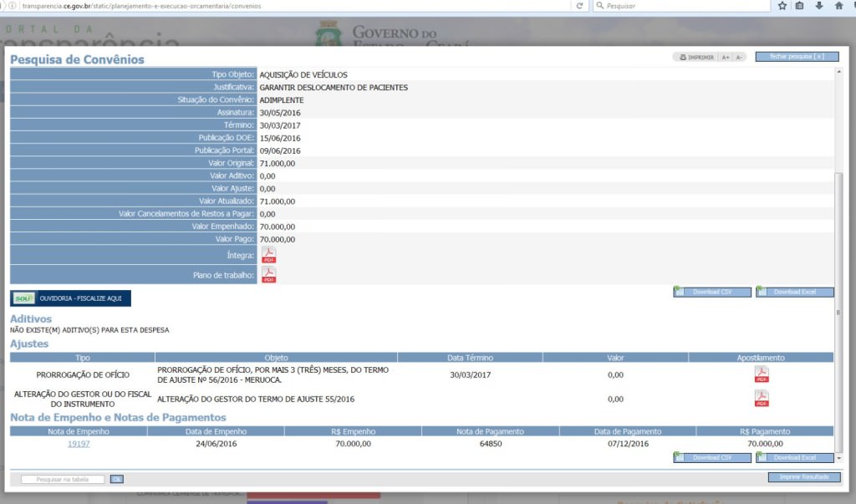
Task: Increase font size with A+ button
Action: pyautogui.click(x=726, y=57)
